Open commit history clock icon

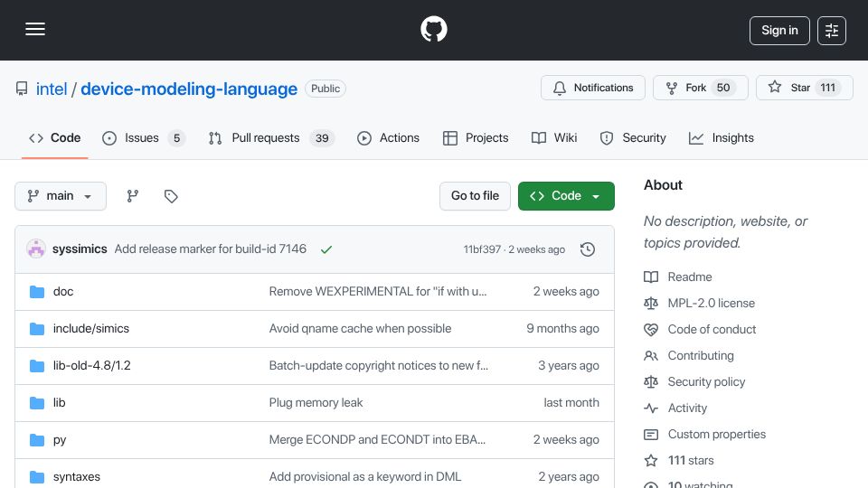point(588,249)
